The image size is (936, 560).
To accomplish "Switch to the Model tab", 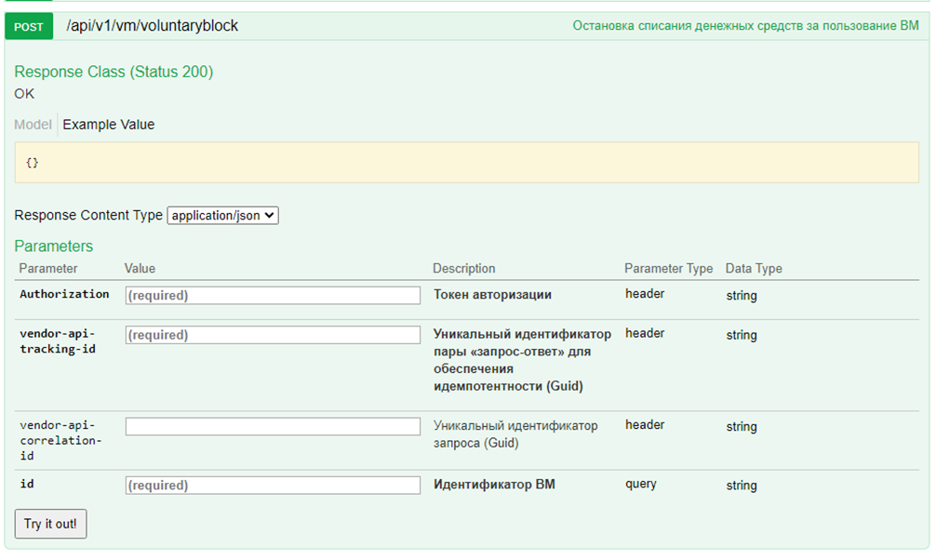I will click(33, 124).
